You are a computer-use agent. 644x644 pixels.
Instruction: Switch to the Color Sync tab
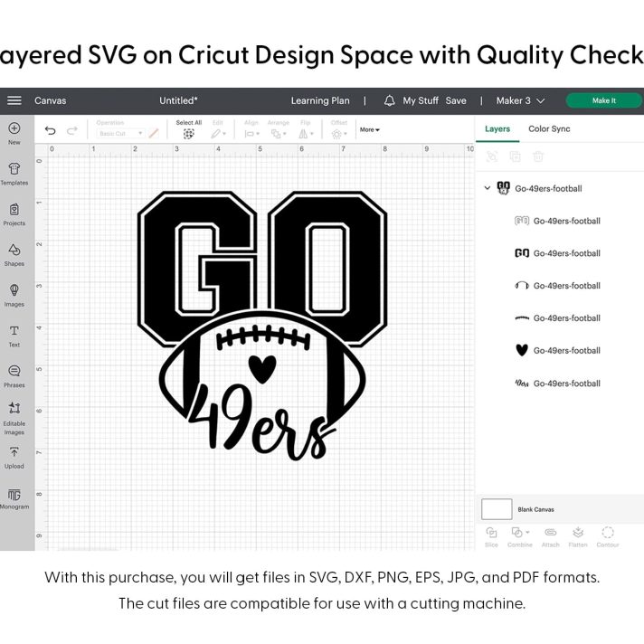(x=549, y=129)
